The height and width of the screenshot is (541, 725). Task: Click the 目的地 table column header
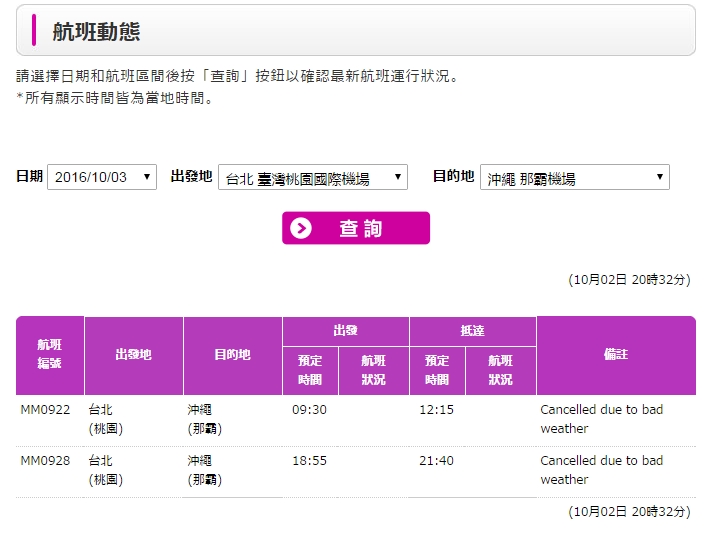[233, 355]
